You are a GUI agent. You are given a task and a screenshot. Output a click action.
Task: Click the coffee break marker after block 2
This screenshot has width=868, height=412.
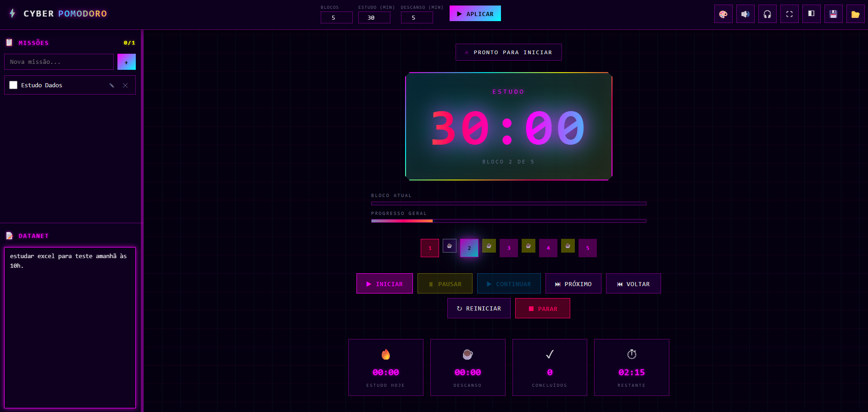pyautogui.click(x=489, y=246)
